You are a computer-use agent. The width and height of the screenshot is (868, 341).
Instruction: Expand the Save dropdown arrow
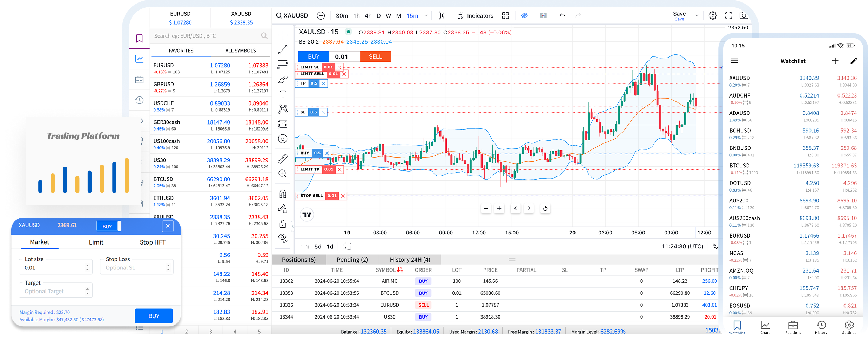pyautogui.click(x=697, y=15)
